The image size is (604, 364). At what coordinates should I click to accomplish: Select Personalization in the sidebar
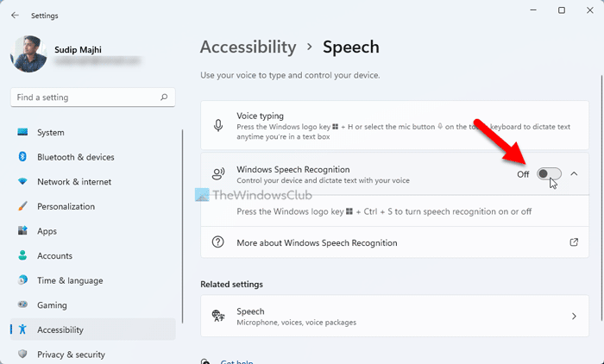(x=92, y=206)
